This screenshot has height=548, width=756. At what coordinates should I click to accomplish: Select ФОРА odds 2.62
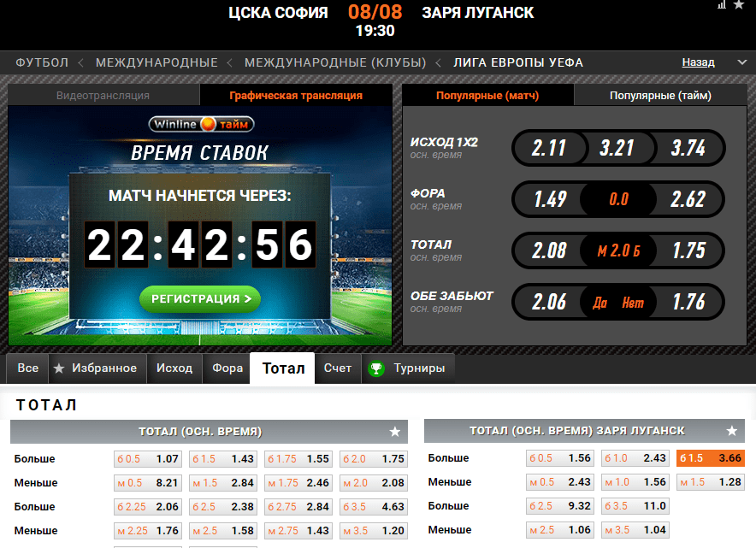pos(688,199)
